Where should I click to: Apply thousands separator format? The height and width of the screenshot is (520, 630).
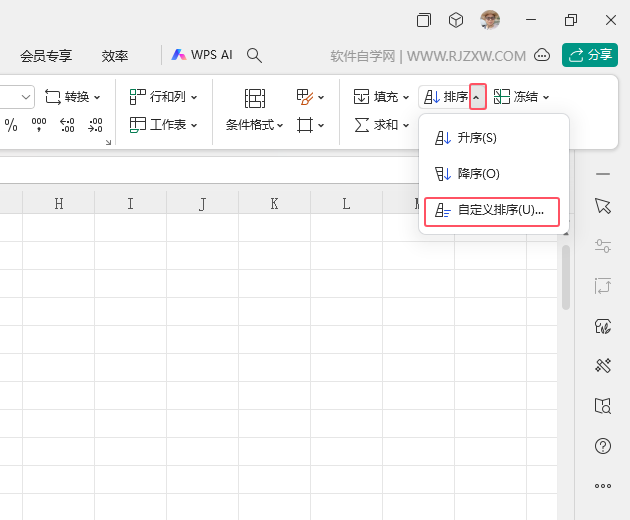pos(39,125)
